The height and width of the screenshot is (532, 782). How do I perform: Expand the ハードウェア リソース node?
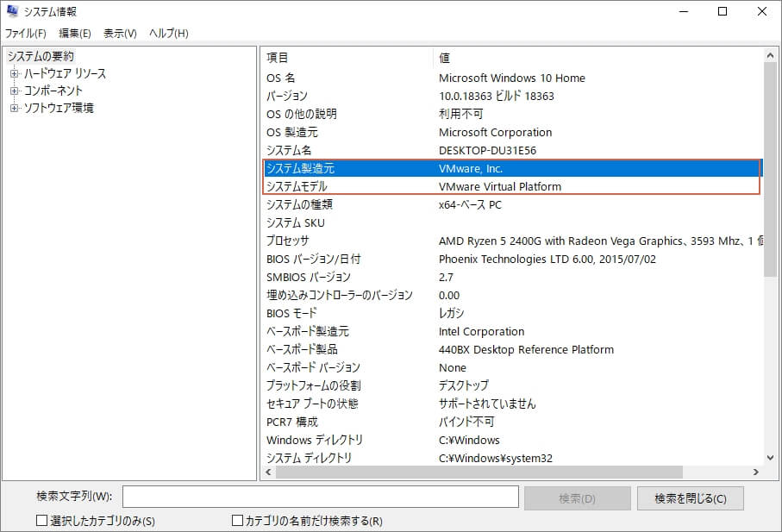pyautogui.click(x=14, y=74)
